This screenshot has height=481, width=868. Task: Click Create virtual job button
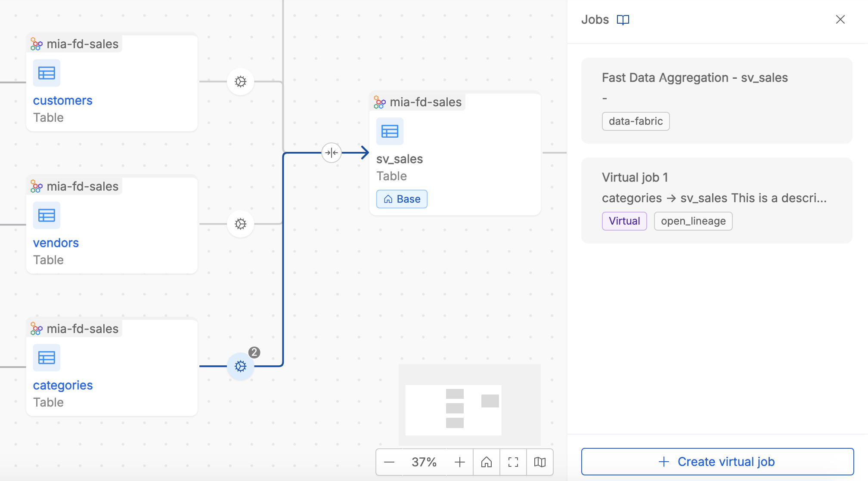coord(717,462)
